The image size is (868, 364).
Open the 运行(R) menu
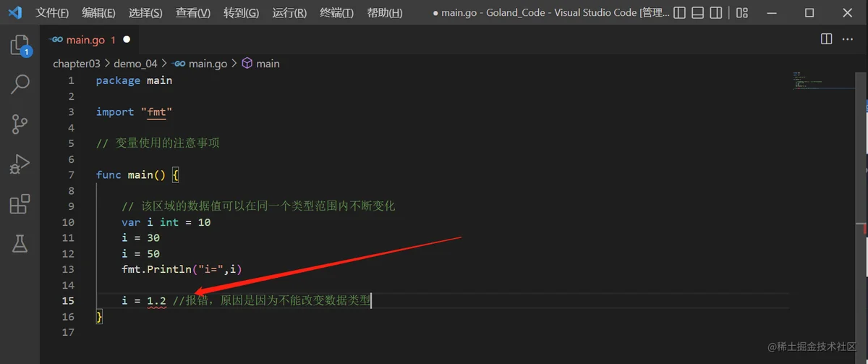289,13
